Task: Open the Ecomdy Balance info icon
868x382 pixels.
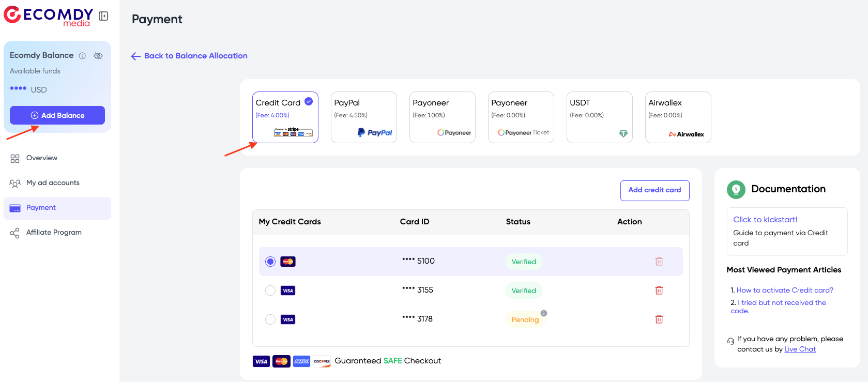Action: (82, 56)
